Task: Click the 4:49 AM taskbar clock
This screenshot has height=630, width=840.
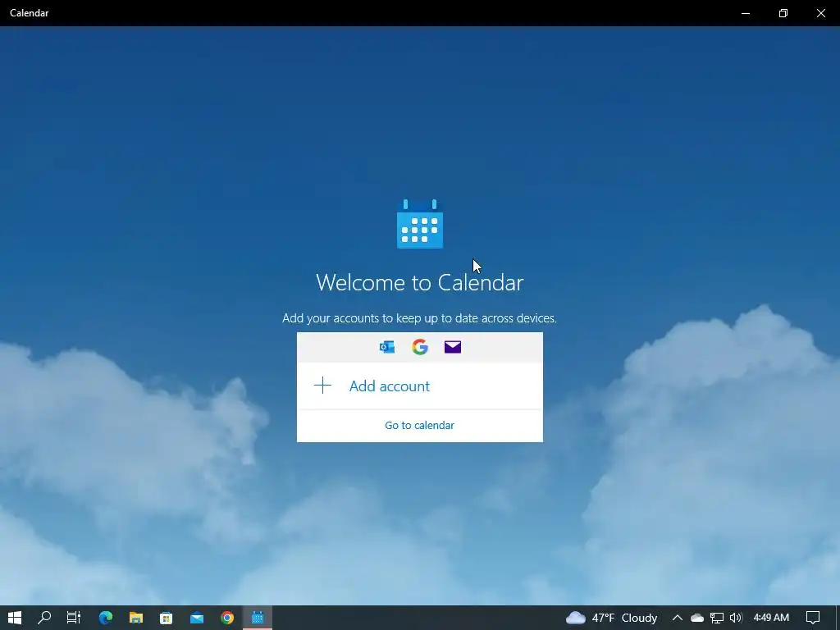Action: 771,618
